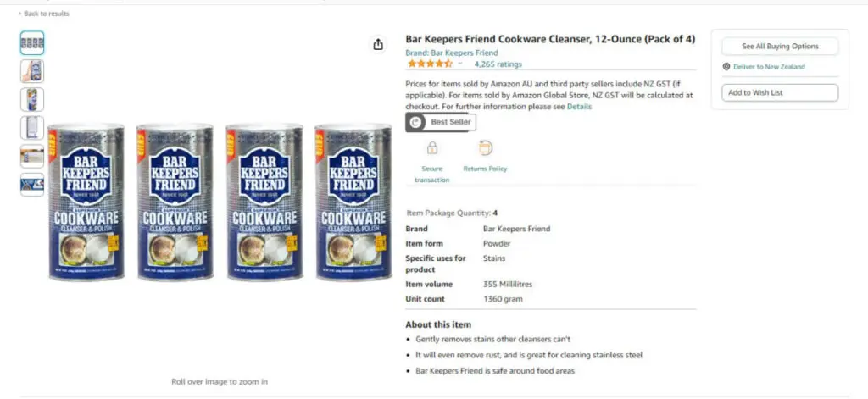This screenshot has height=399, width=868.
Task: Select the sixth product thumbnail
Action: coord(32,184)
